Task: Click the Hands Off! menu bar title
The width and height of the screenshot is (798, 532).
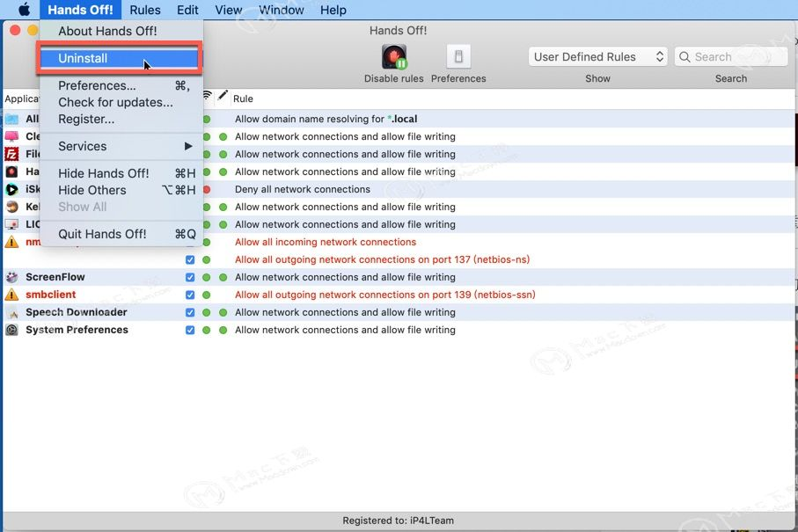Action: pyautogui.click(x=80, y=10)
